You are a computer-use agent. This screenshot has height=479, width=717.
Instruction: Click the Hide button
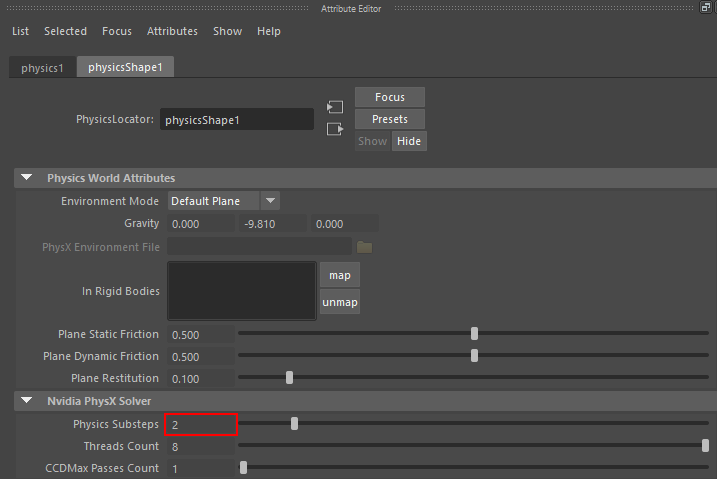tap(409, 141)
